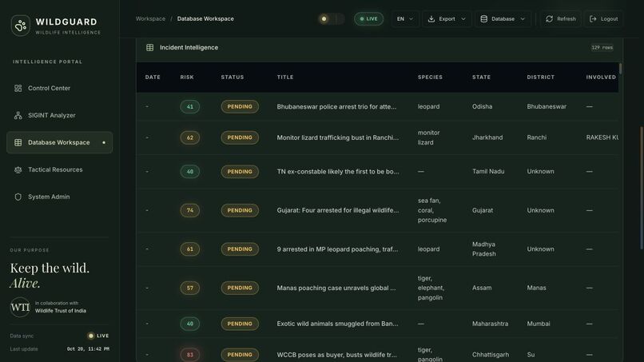
Task: Click the SIGINT Analyzer network icon
Action: (18, 115)
